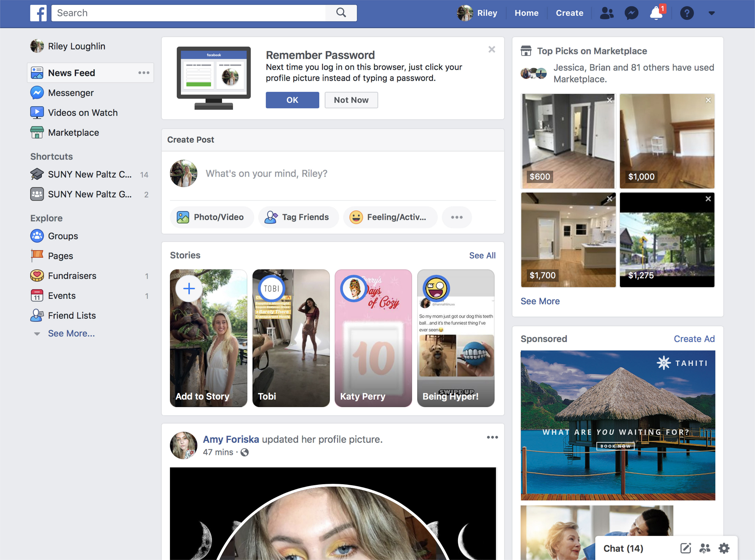
Task: Click See All stories link
Action: click(482, 256)
